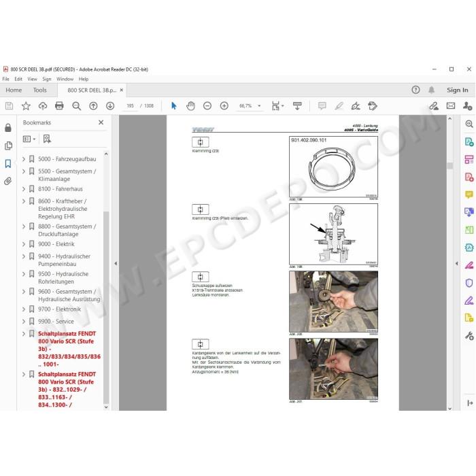Click the scrolling mode keyboard icon
The width and height of the screenshot is (476, 476).
pos(297,106)
